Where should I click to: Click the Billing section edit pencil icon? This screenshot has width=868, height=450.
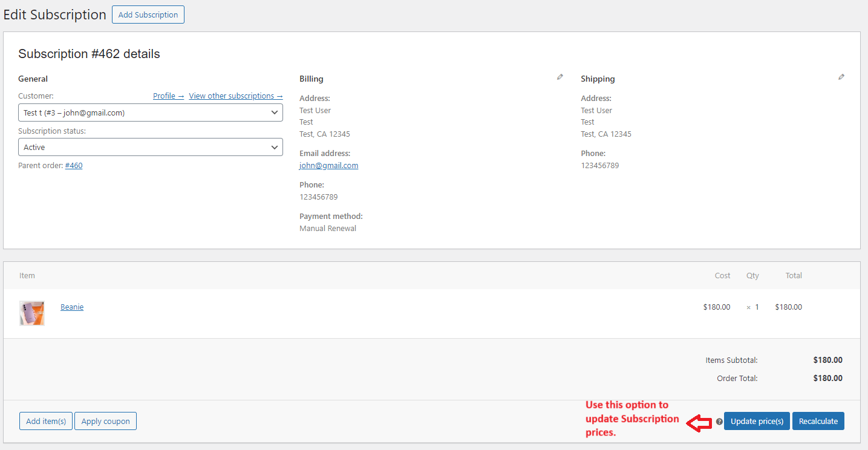560,76
